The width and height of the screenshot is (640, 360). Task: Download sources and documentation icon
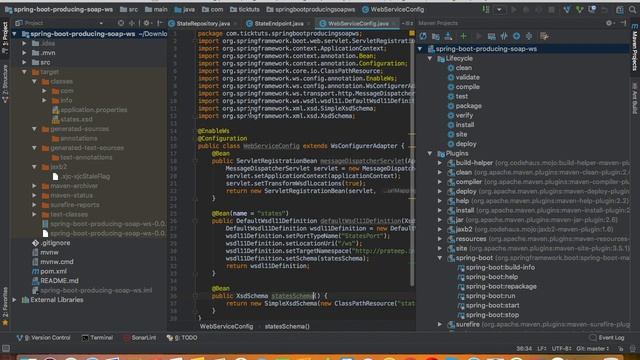[x=448, y=36]
